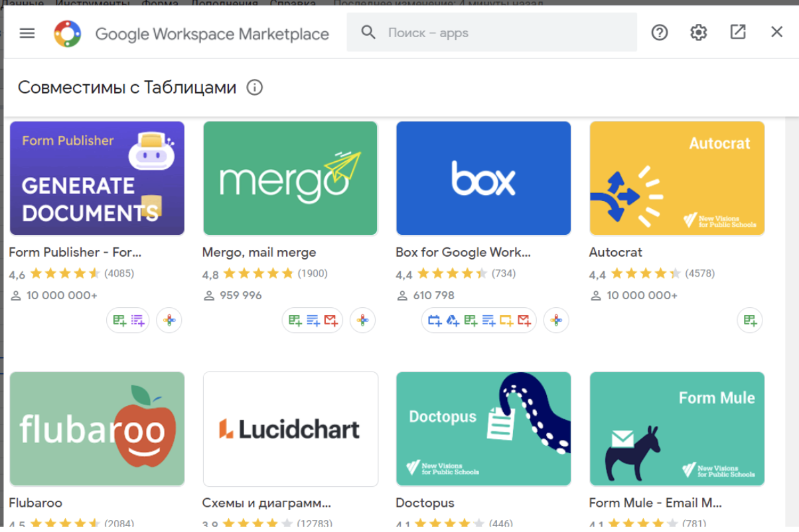This screenshot has width=799, height=532.
Task: Open the Lucidchart thumbnail
Action: click(x=291, y=429)
